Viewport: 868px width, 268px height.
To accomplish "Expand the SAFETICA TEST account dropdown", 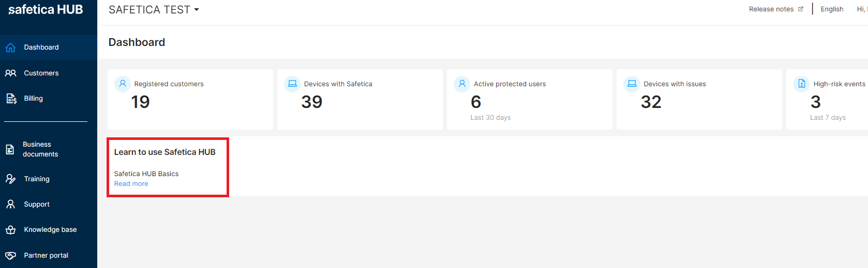I will click(x=154, y=10).
